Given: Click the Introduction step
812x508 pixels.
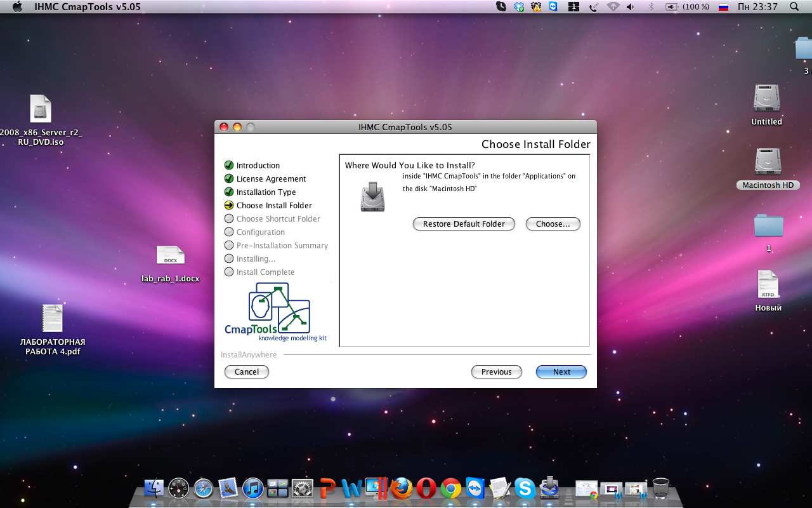Looking at the screenshot, I should (x=252, y=165).
